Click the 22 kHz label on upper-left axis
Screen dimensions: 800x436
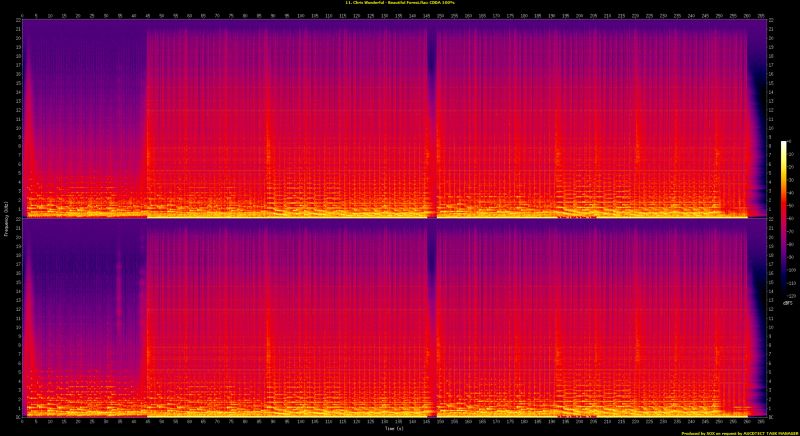pos(17,22)
